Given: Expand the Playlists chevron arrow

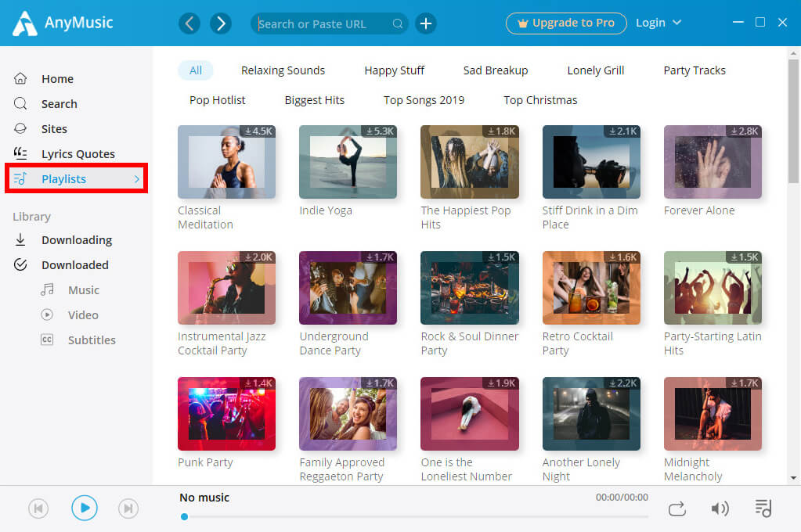Looking at the screenshot, I should (x=136, y=178).
